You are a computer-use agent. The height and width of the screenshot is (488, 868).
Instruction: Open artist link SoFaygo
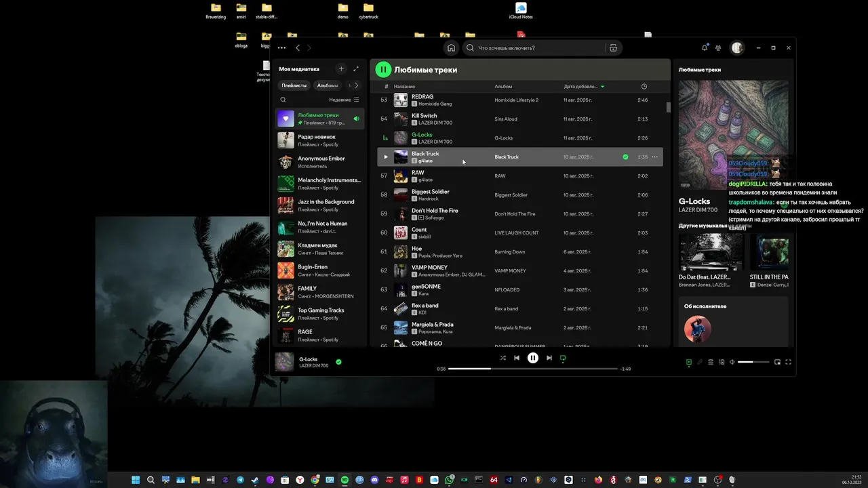tap(434, 218)
